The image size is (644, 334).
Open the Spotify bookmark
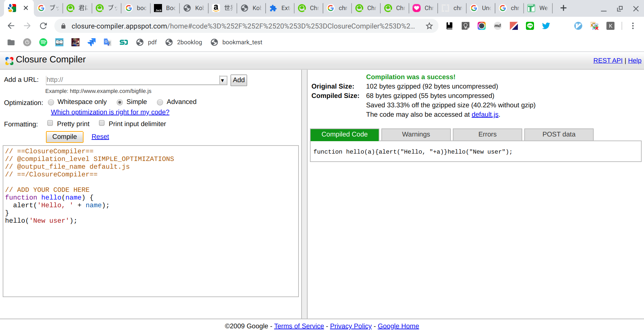pos(43,42)
